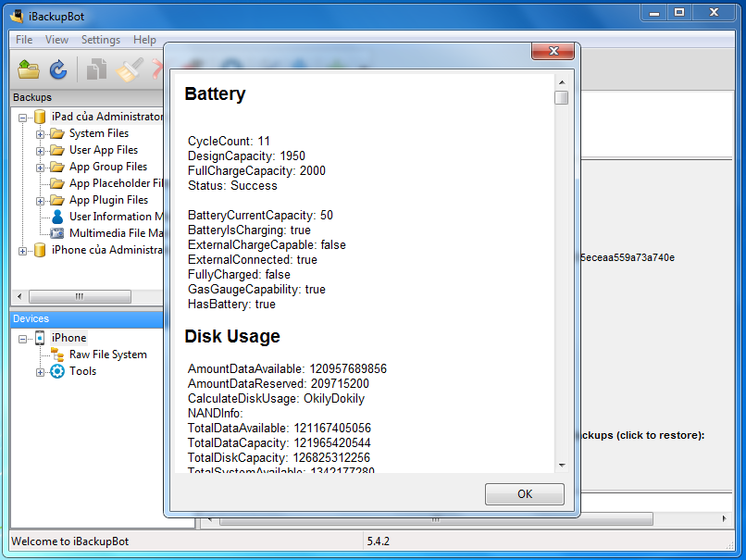Minimize the iBackupBot window
The width and height of the screenshot is (746, 560).
(x=654, y=13)
